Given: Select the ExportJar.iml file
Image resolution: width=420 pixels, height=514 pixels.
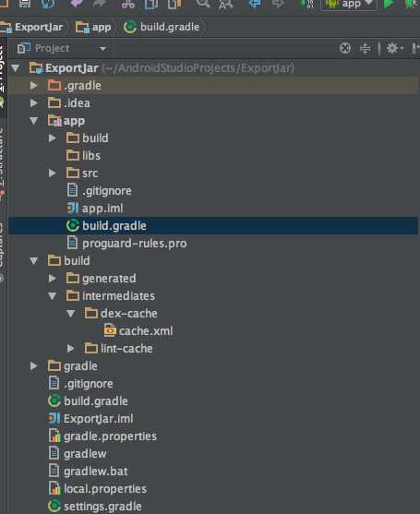Looking at the screenshot, I should point(90,419).
